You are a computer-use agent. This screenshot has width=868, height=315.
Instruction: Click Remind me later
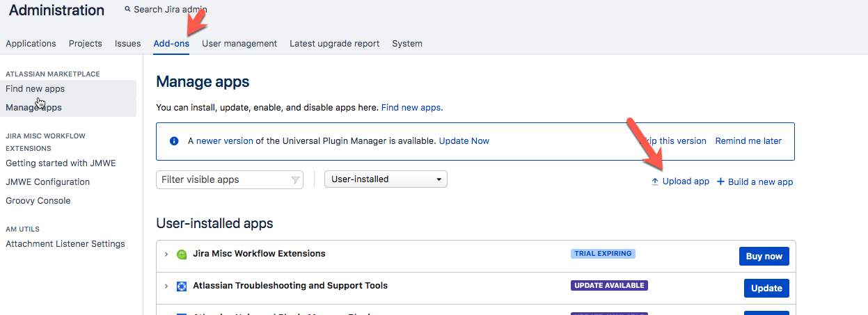748,141
